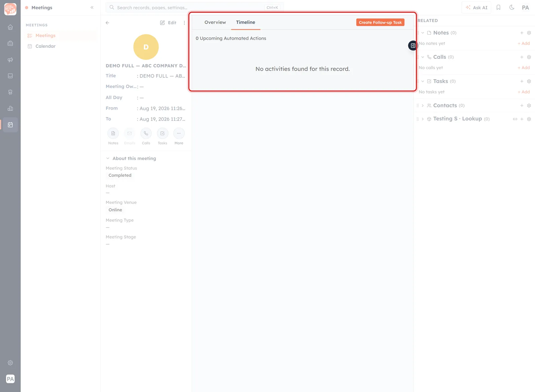Screen dimensions: 535x392
Task: Click the link icon in Testing S Lookup row
Action: [x=515, y=119]
